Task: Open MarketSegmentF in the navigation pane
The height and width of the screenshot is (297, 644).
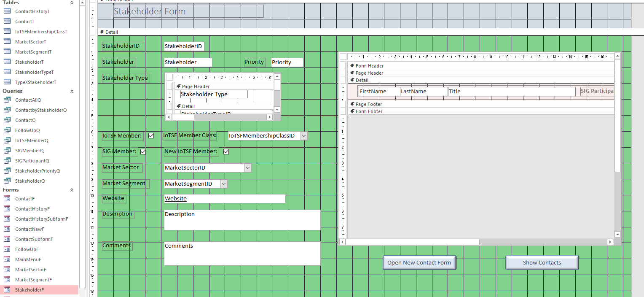Action: pos(34,280)
